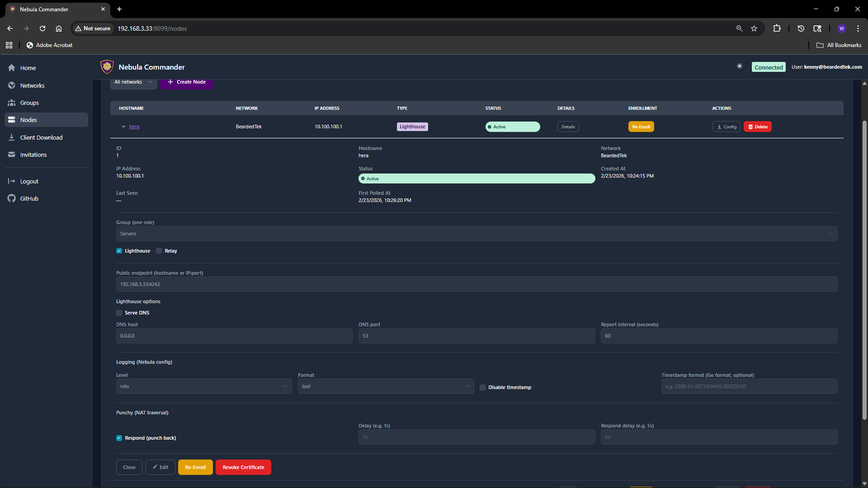The image size is (868, 488).
Task: Select the Home sidebar item
Action: click(28, 68)
